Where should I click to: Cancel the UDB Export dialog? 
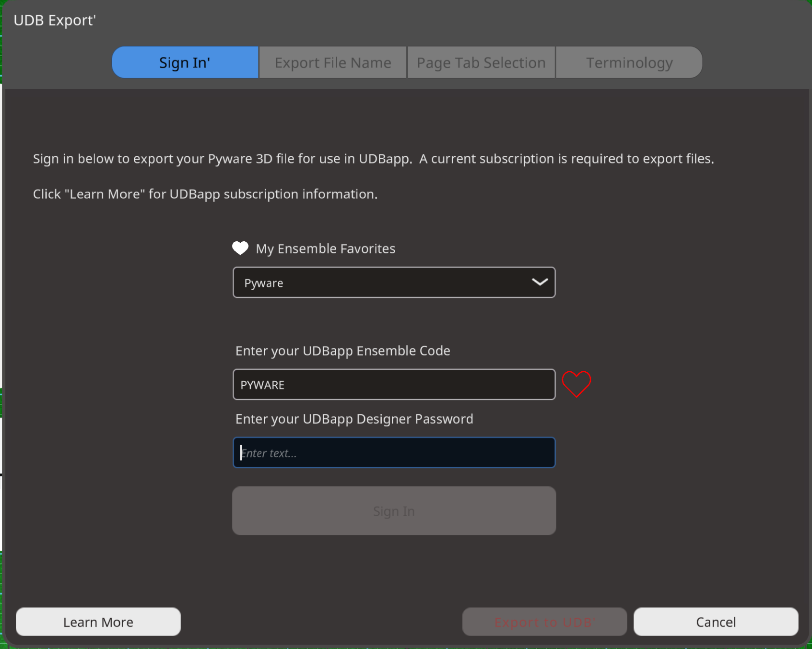pyautogui.click(x=716, y=622)
